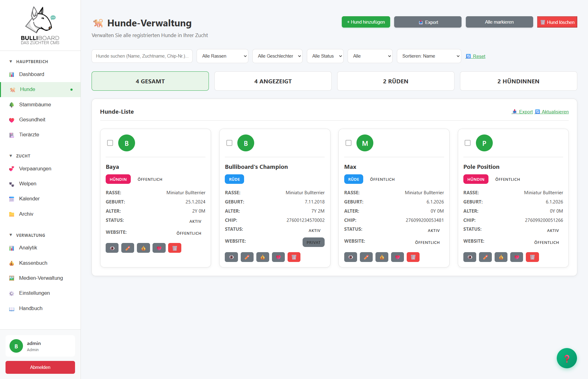Click the pencil edit icon on Bulliboard's Champion's card

click(x=247, y=257)
